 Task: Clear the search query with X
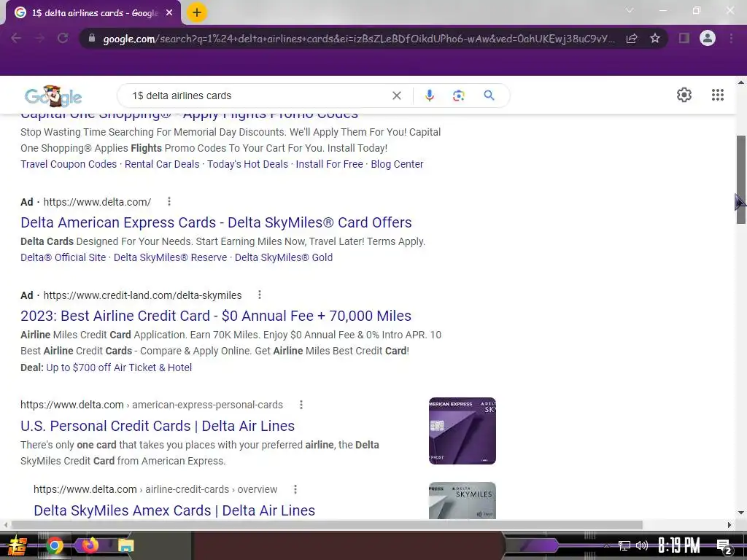point(396,96)
